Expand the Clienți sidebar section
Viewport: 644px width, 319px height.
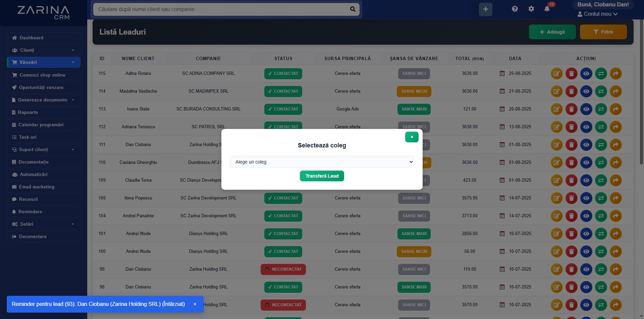tap(43, 50)
